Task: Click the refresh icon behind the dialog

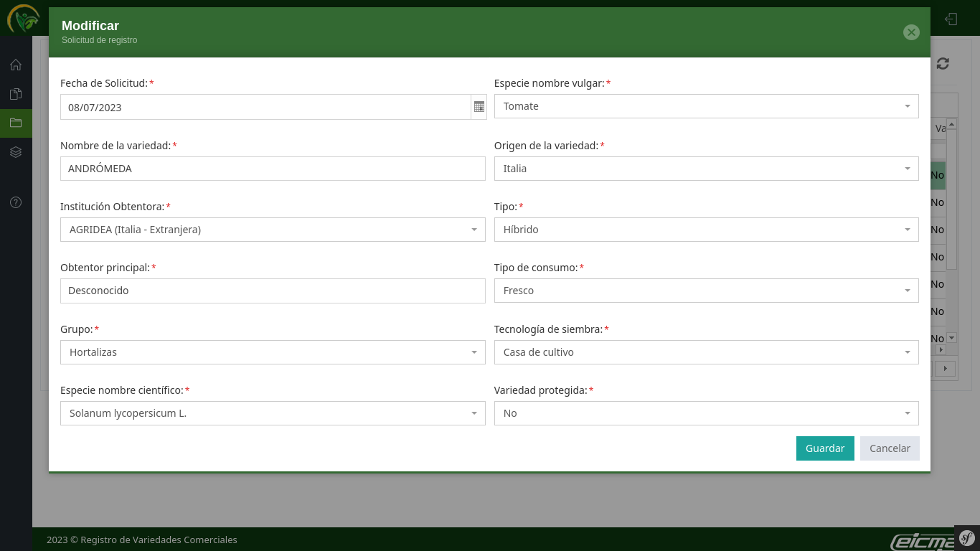Action: (x=943, y=64)
